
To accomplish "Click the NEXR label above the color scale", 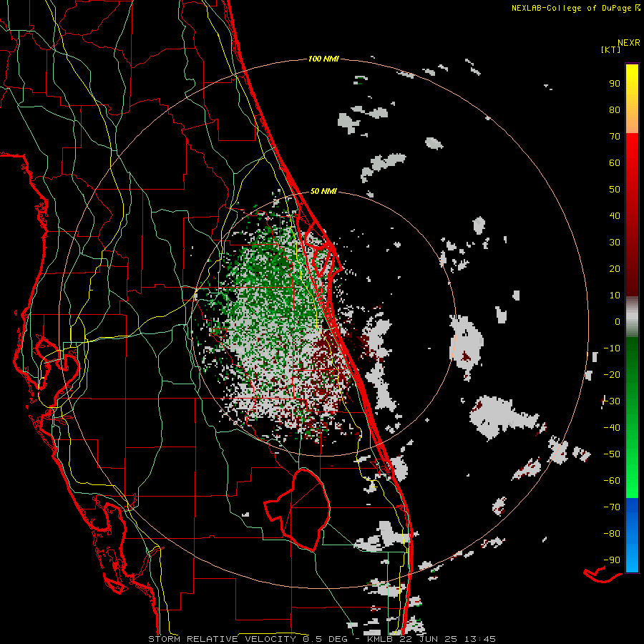I will pyautogui.click(x=629, y=43).
